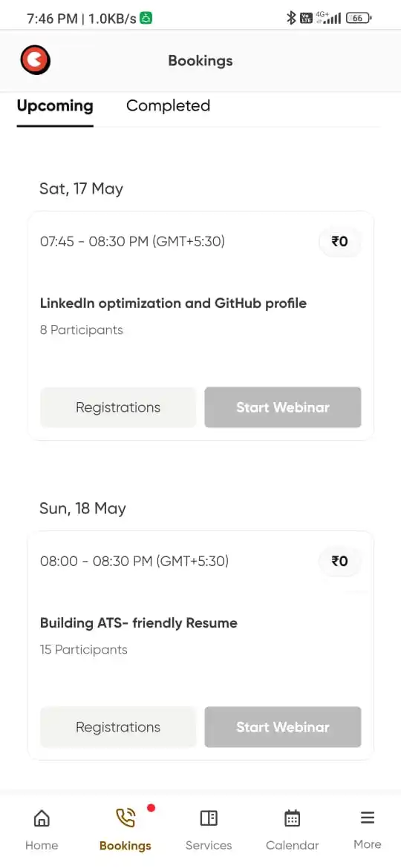Screen dimensions: 401x868
Task: Open LinkedIn optimization and GitHub profile booking
Action: 173,303
